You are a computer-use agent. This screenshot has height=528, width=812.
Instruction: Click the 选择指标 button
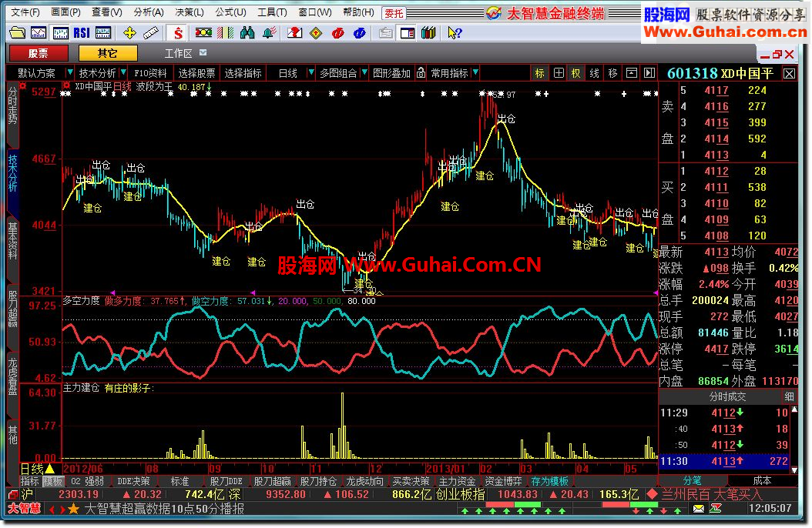pos(243,73)
